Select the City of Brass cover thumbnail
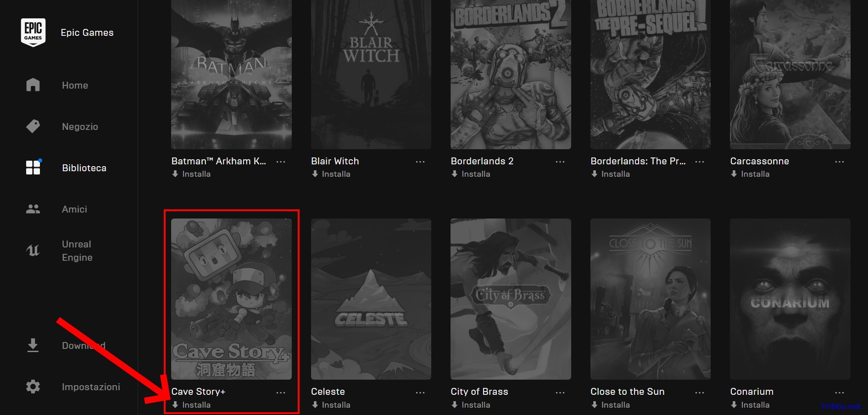This screenshot has height=415, width=868. (511, 299)
